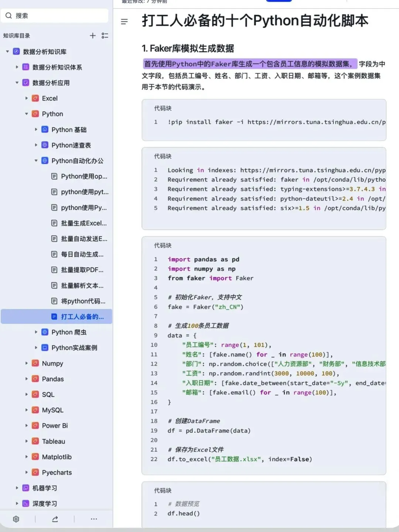Click heading 1. Faker库模拟生成数据

pyautogui.click(x=188, y=48)
